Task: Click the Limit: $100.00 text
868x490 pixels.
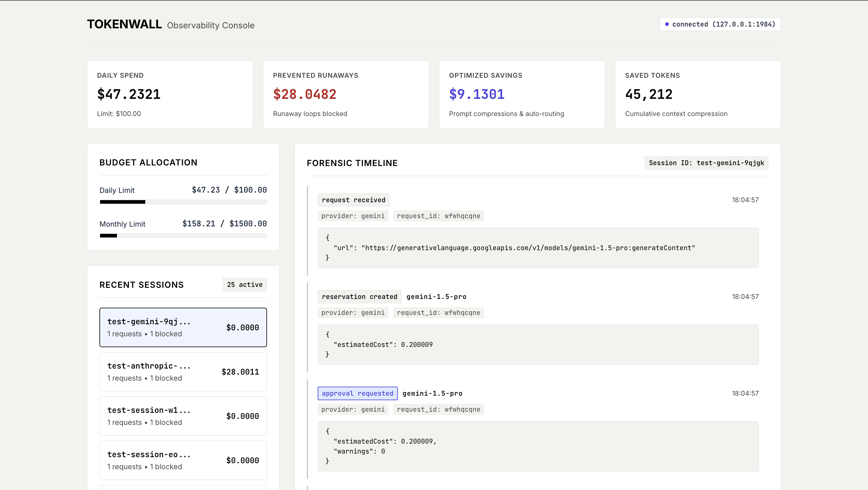Action: point(119,114)
